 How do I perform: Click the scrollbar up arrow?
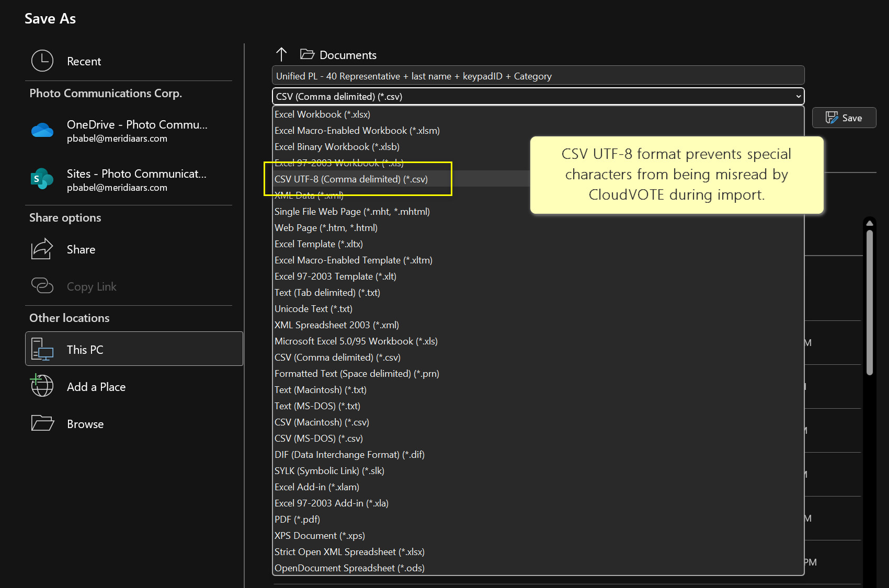tap(870, 223)
